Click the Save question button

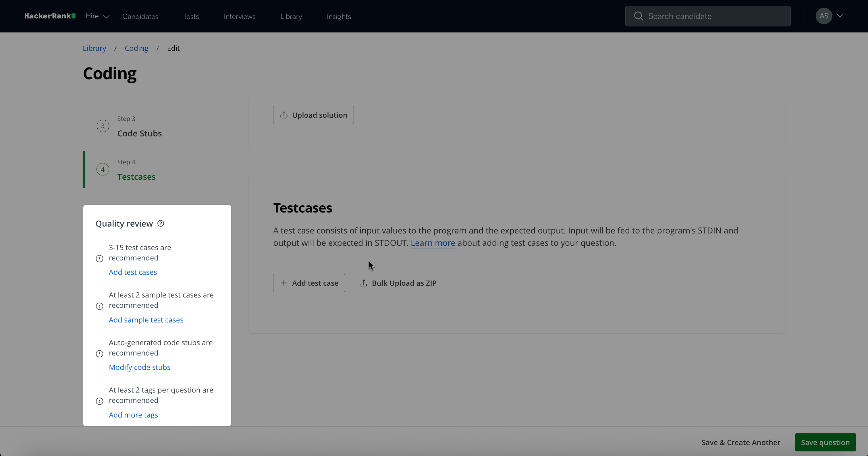click(825, 442)
